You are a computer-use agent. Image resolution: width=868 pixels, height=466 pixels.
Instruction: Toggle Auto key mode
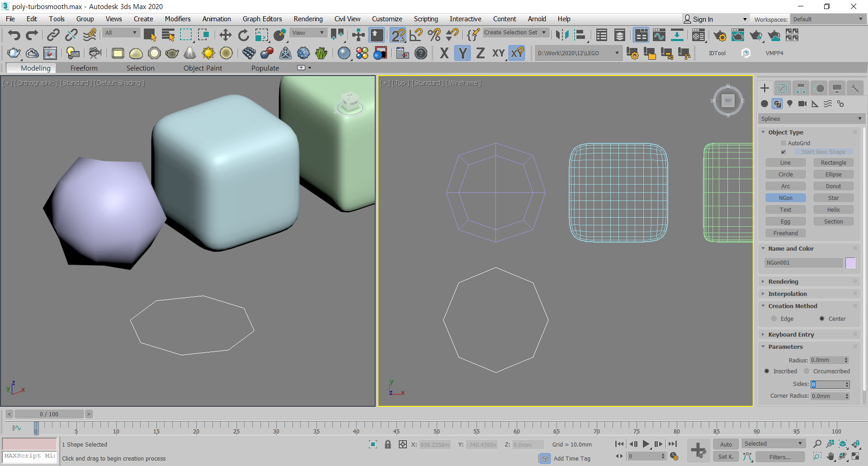[x=726, y=444]
